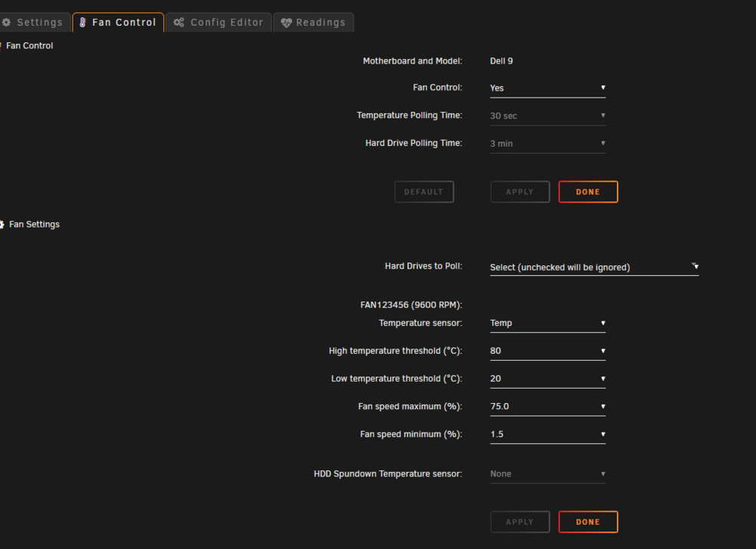756x549 pixels.
Task: Click the thermometer icon on the Fan Control tab
Action: tap(82, 22)
